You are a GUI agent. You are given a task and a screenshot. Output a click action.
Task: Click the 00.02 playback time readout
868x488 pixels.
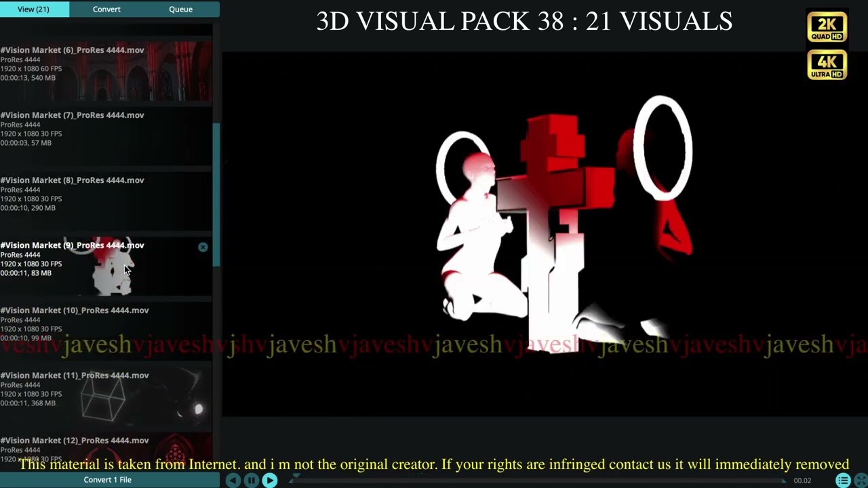tap(802, 481)
